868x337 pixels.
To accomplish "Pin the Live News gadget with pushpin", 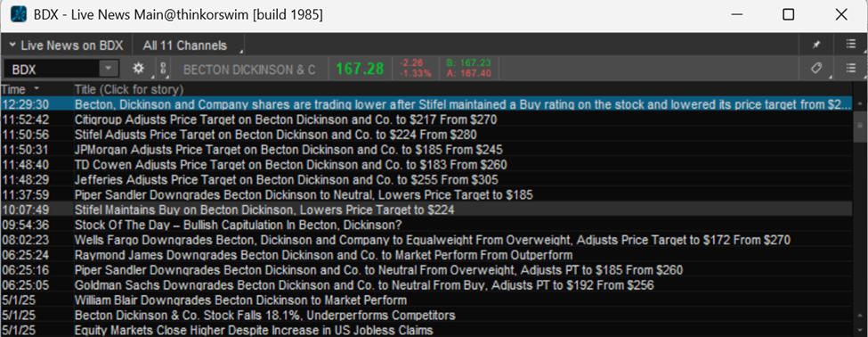I will [816, 45].
